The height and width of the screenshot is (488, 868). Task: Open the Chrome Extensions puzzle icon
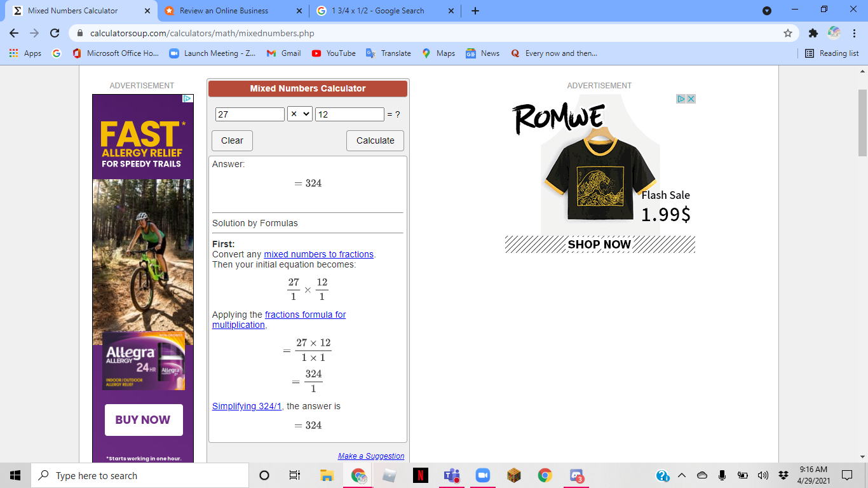[813, 33]
